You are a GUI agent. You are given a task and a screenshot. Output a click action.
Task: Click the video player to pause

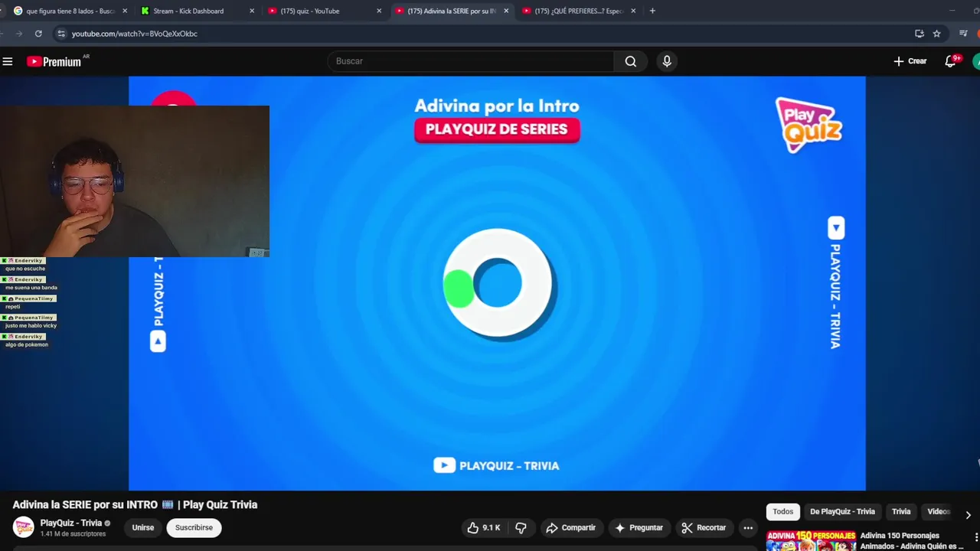click(x=497, y=283)
